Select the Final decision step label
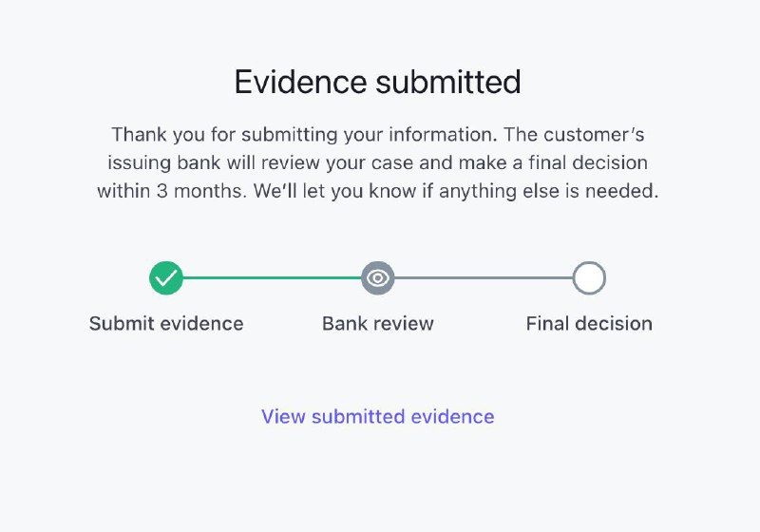The width and height of the screenshot is (760, 532). coord(589,324)
